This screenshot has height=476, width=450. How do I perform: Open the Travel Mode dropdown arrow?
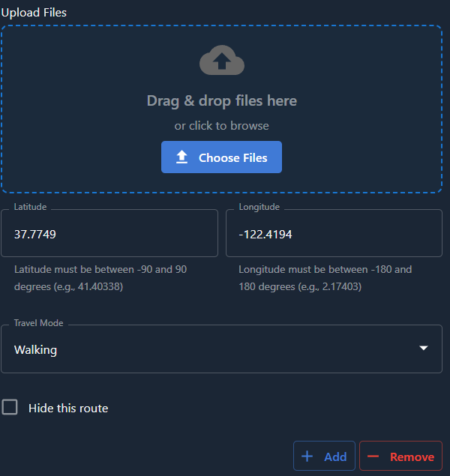click(423, 349)
